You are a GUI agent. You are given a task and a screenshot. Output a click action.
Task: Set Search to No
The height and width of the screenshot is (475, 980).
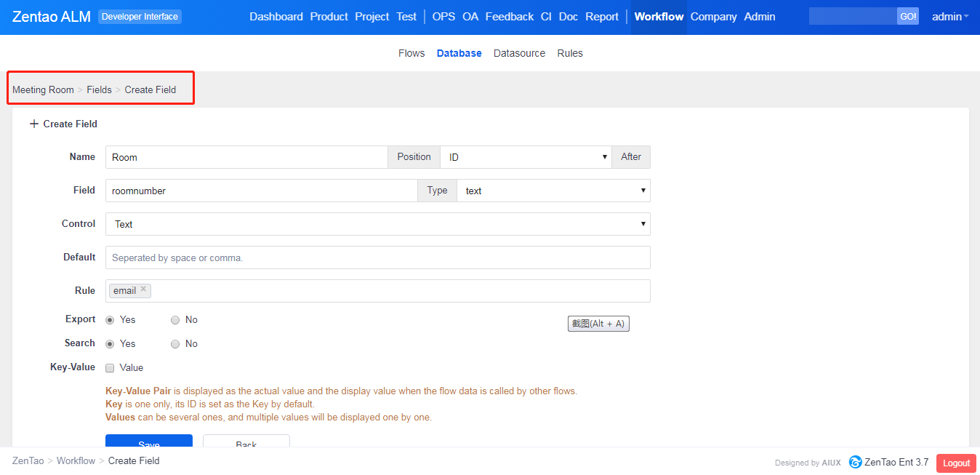175,344
